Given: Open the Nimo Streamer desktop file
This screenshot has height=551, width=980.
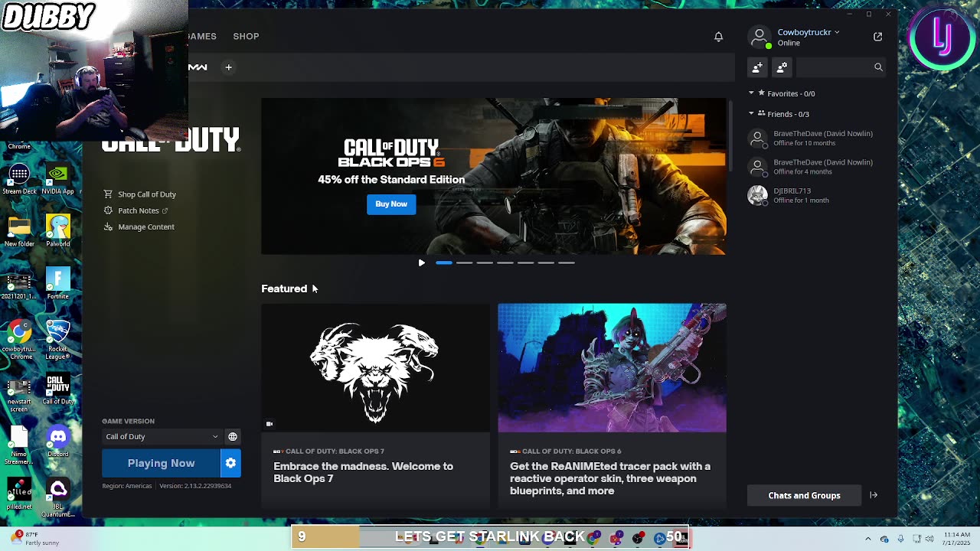Looking at the screenshot, I should coord(19,445).
